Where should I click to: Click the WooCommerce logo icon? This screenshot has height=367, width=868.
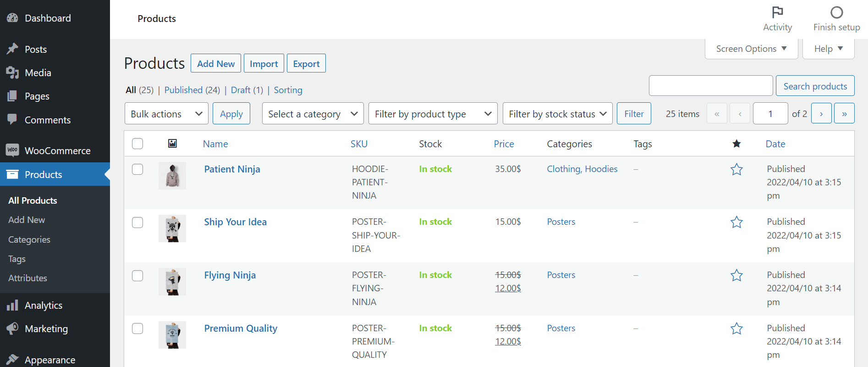(12, 150)
